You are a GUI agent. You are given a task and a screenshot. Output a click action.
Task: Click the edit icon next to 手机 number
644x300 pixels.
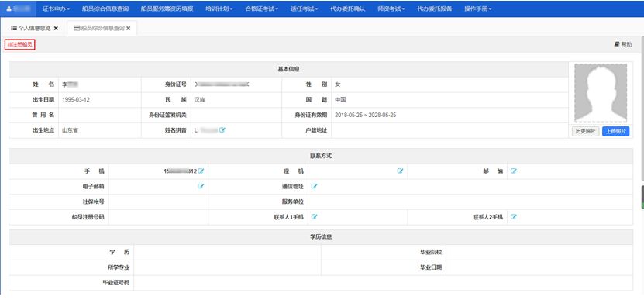pos(201,171)
